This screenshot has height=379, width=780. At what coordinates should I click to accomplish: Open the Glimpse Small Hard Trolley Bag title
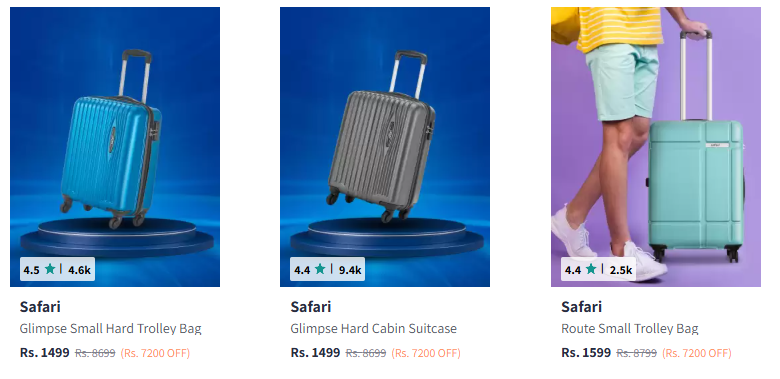pos(110,329)
